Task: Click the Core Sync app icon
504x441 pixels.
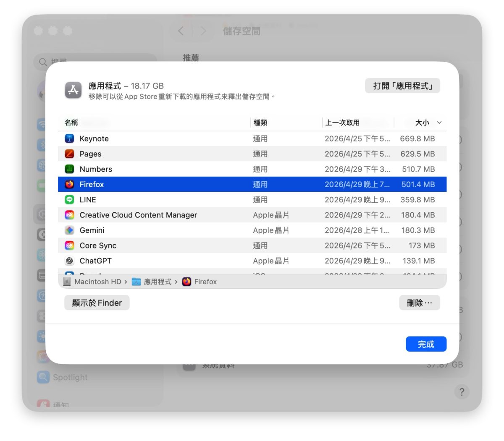Action: pyautogui.click(x=69, y=245)
